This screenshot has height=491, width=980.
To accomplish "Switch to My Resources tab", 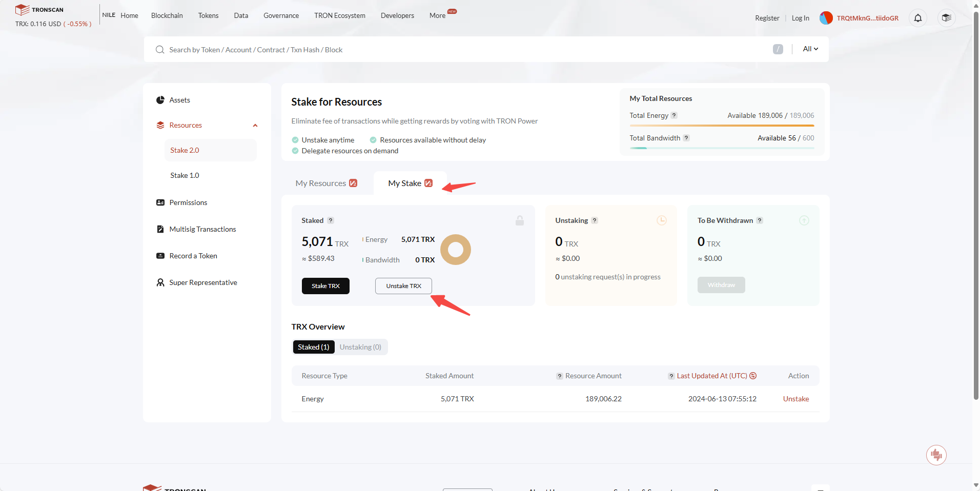I will pyautogui.click(x=326, y=183).
